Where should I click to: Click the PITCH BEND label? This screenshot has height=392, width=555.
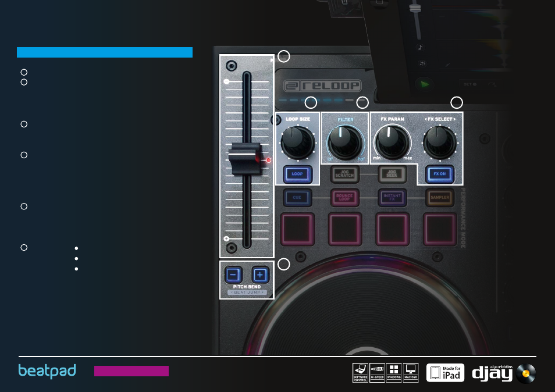247,287
